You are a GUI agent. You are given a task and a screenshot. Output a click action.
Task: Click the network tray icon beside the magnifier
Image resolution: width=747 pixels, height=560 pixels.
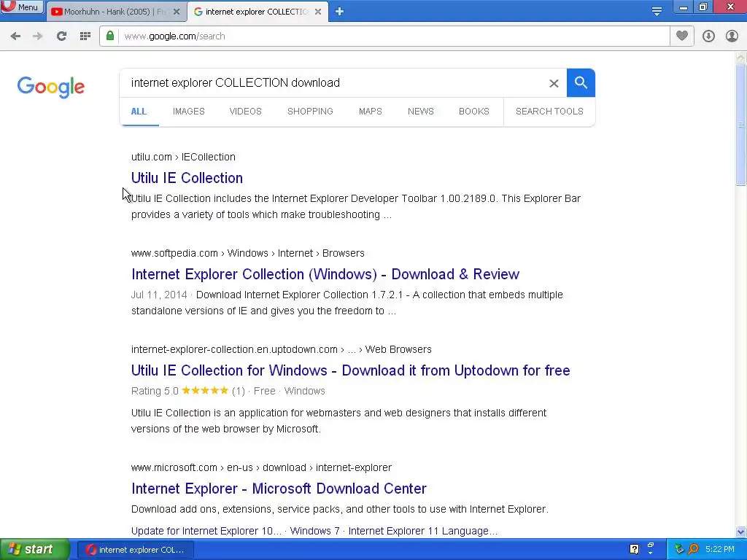click(679, 549)
